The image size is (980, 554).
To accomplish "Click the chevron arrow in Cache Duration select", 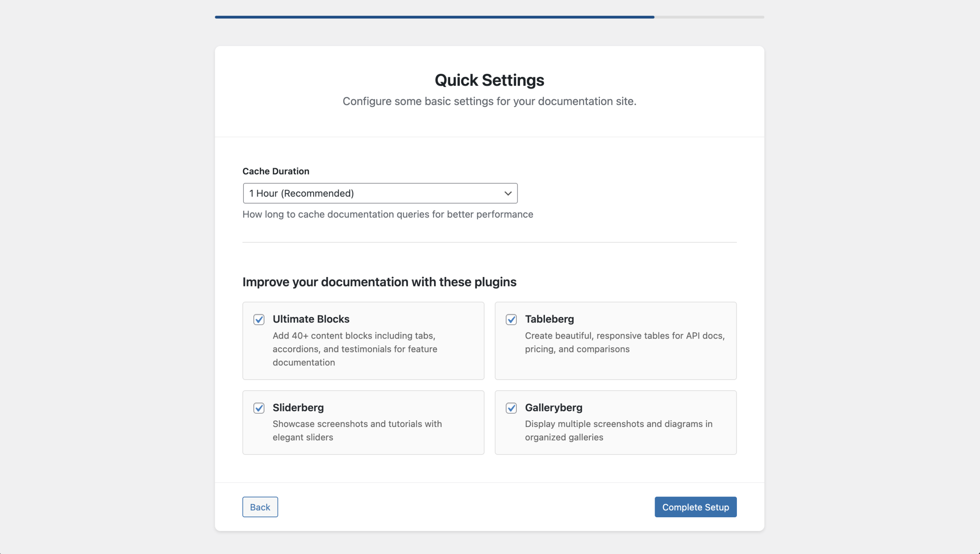I will coord(508,193).
